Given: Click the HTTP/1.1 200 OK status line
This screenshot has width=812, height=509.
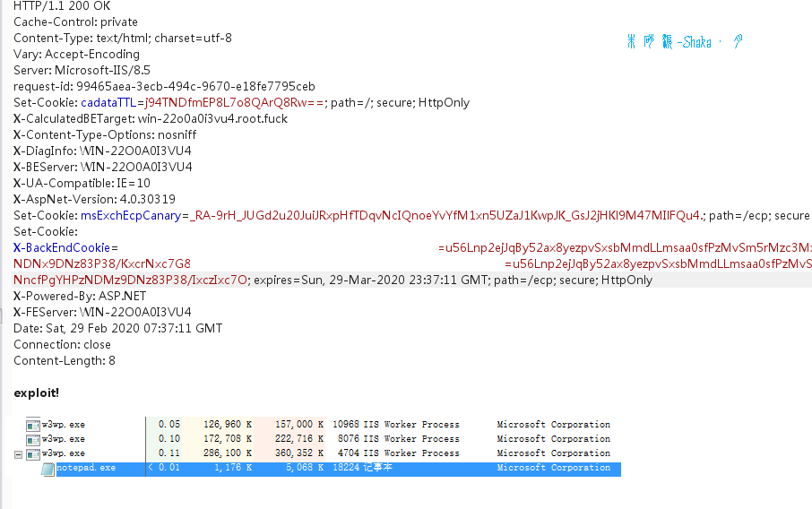Looking at the screenshot, I should pyautogui.click(x=62, y=6).
